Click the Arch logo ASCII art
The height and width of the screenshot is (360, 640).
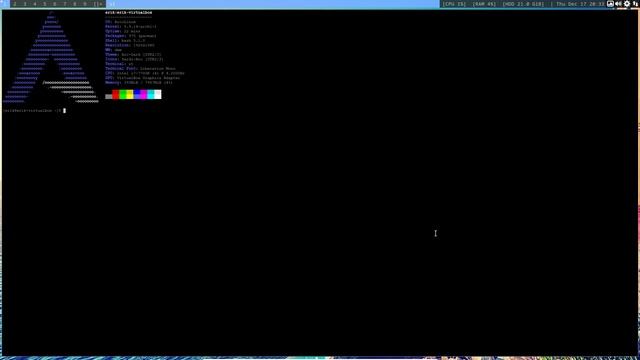point(51,57)
